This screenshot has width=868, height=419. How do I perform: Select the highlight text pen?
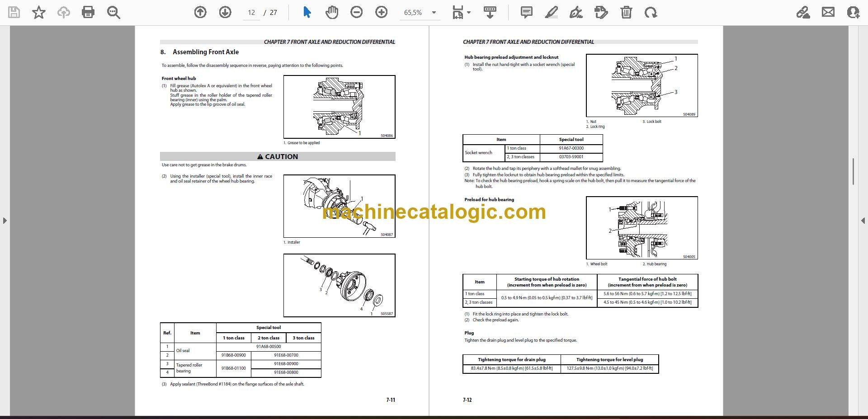click(x=551, y=12)
